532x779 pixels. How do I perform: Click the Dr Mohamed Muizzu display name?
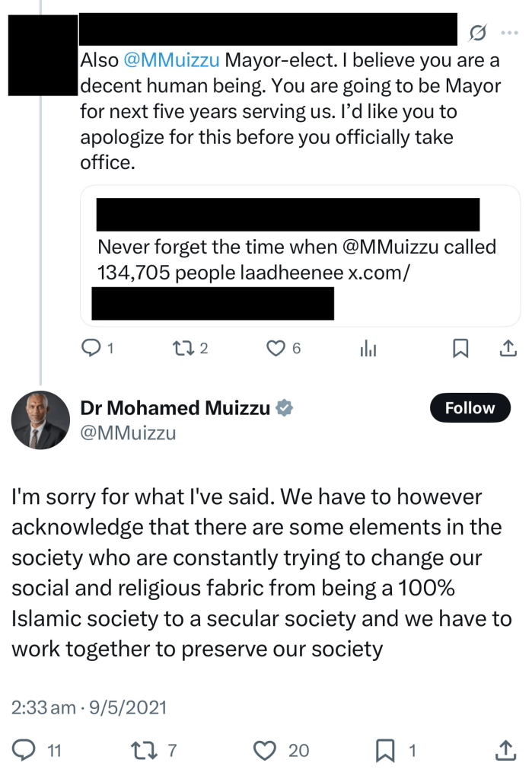(175, 408)
